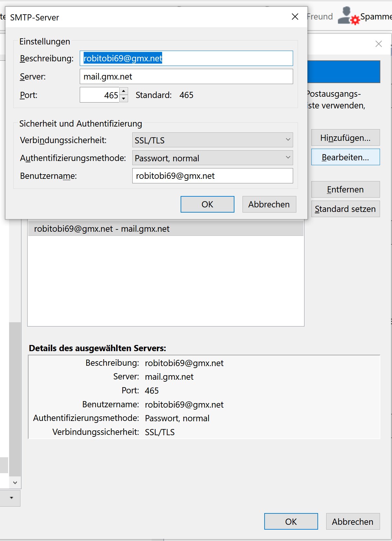This screenshot has width=392, height=541.
Task: Click Bearbeiten... button
Action: (345, 157)
